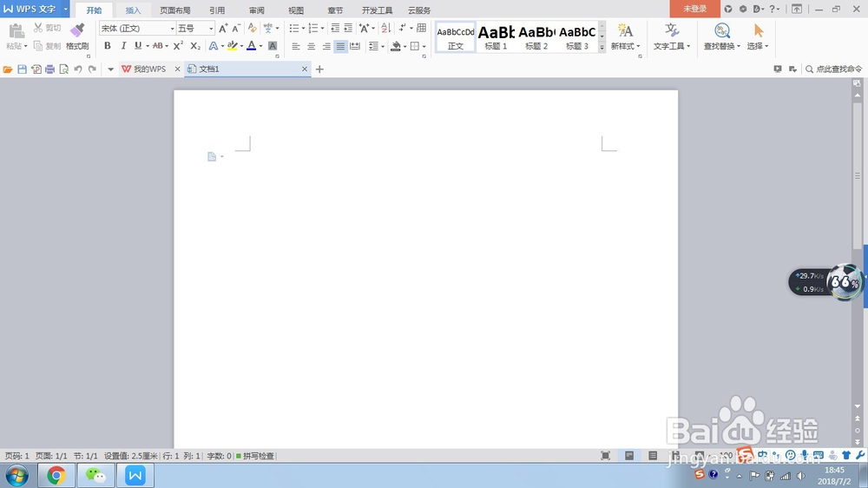Image resolution: width=868 pixels, height=488 pixels.
Task: Click the Not Logged In (未登录) button
Action: [x=694, y=9]
